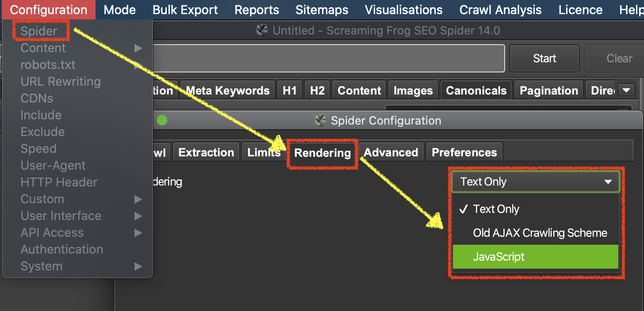Expand the Content submenu arrow
The image size is (644, 311).
(138, 48)
